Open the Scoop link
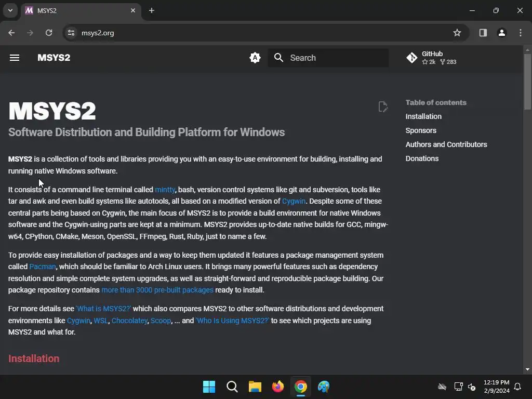This screenshot has height=399, width=532. (161, 321)
